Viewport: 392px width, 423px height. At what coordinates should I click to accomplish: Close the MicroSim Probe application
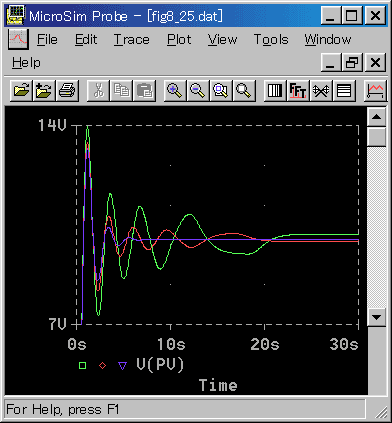(x=376, y=16)
